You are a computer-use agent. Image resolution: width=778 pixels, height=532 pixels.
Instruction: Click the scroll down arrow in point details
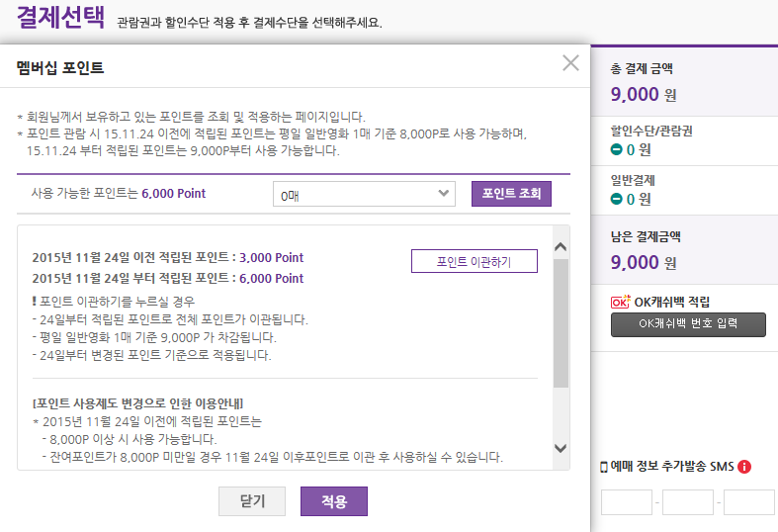[x=561, y=448]
